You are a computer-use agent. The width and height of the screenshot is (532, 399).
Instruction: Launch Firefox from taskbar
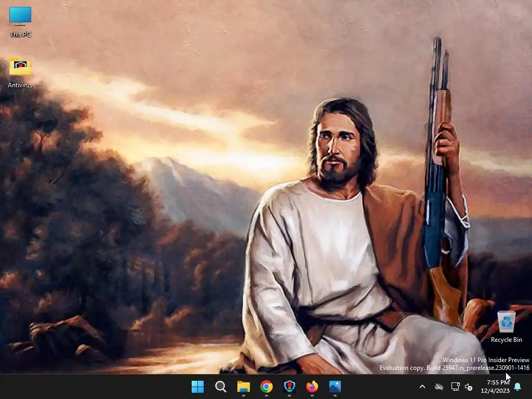(312, 387)
